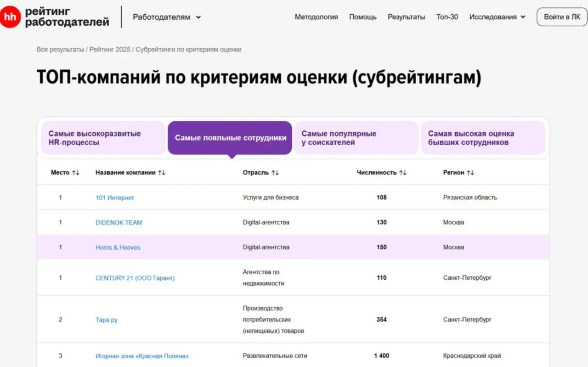This screenshot has width=588, height=367.
Task: Click the headcount value 130
Action: 382,222
